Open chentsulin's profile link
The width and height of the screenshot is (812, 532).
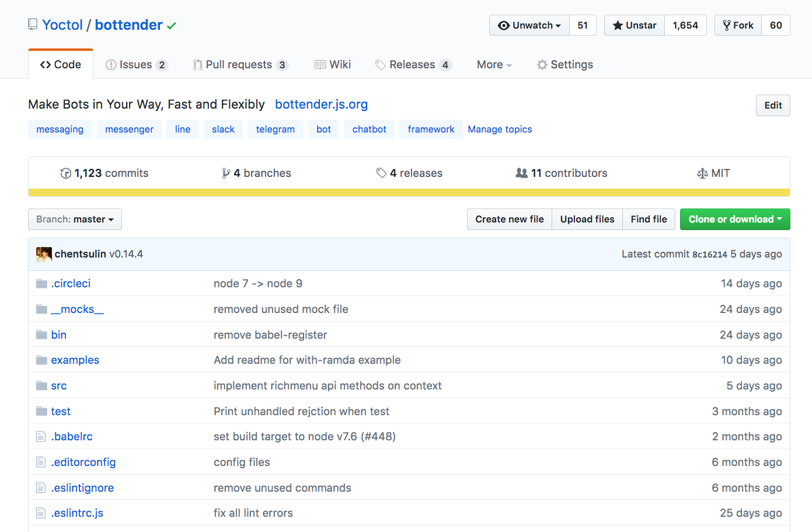81,254
